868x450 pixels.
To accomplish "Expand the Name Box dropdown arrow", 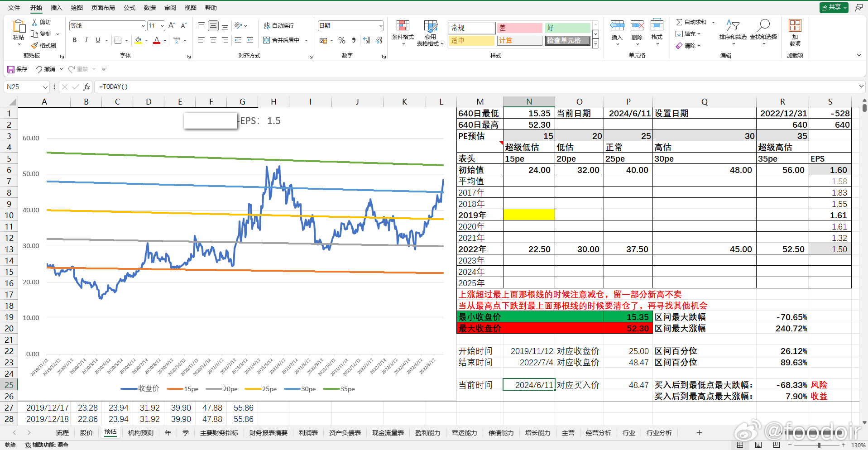I will 45,87.
